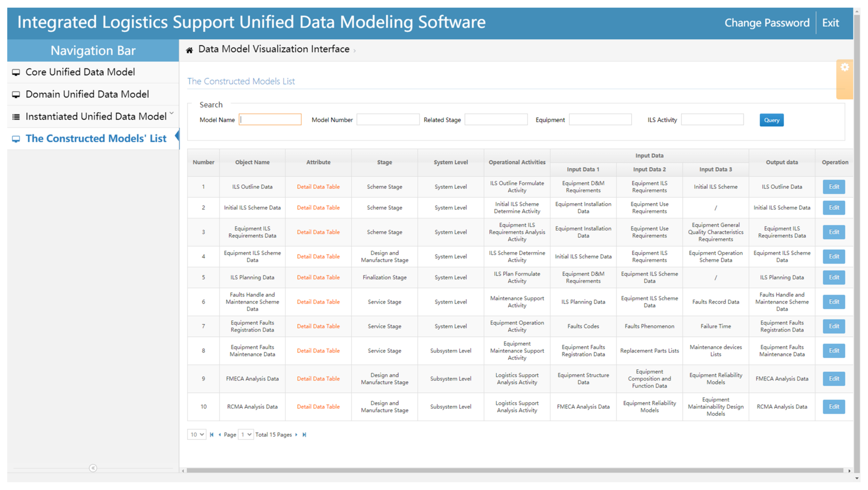Open the Domain Unified Data Model menu item
The image size is (868, 490).
point(87,94)
